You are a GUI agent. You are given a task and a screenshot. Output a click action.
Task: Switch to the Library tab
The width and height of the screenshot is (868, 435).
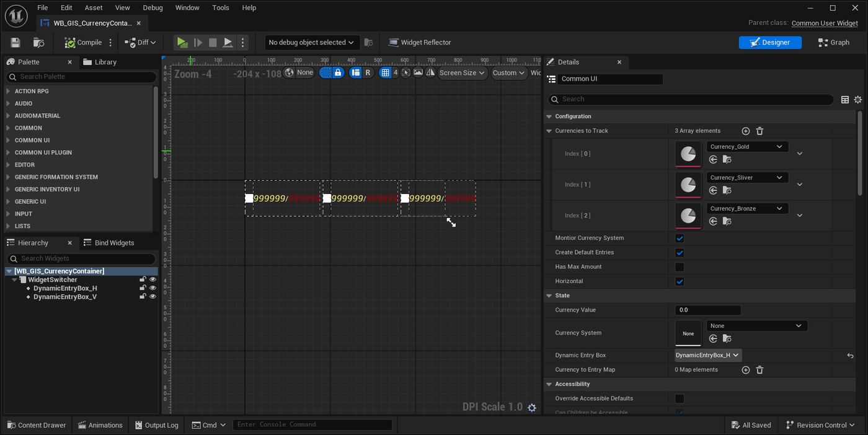pyautogui.click(x=100, y=62)
